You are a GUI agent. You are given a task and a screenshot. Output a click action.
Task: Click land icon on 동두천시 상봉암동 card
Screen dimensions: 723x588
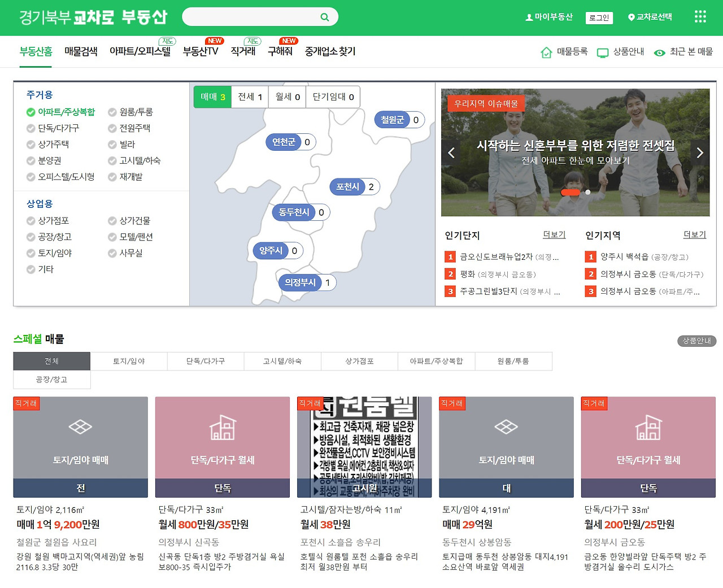(x=506, y=426)
